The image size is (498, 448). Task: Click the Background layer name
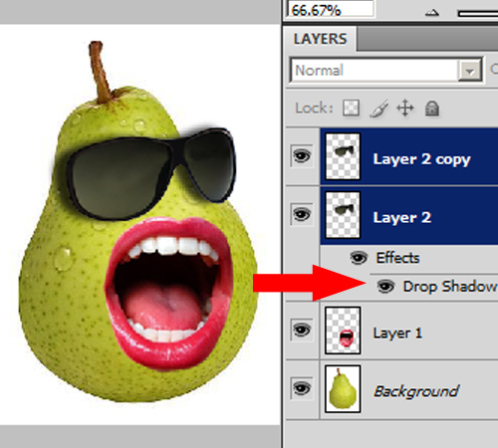pos(416,391)
